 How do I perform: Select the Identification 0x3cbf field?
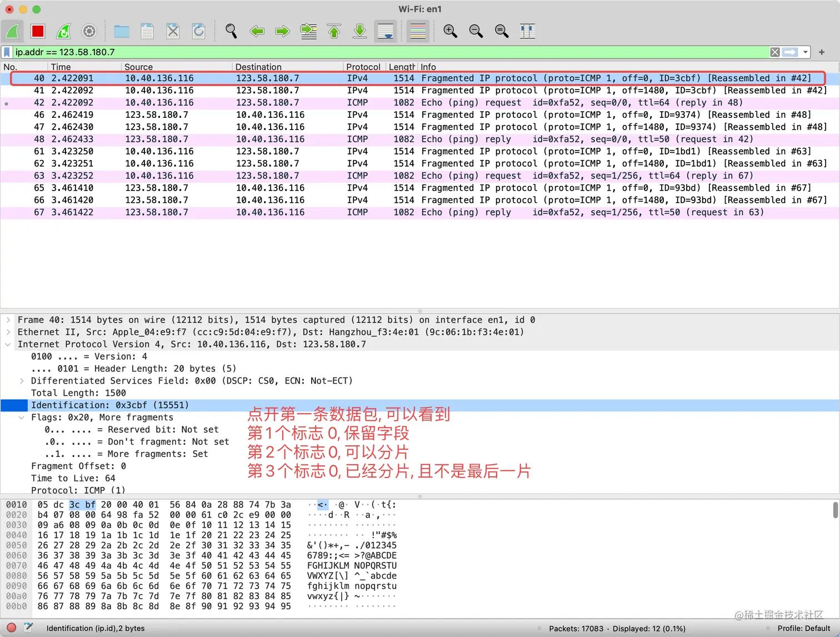[419, 406]
